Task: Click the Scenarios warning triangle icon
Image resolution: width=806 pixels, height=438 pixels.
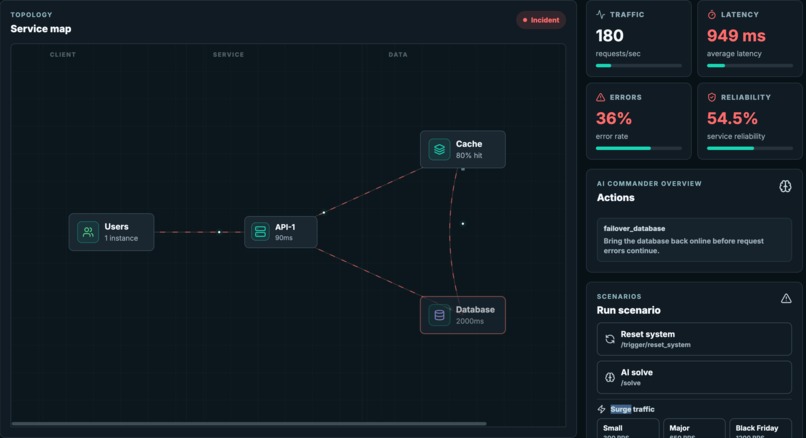Action: tap(786, 298)
